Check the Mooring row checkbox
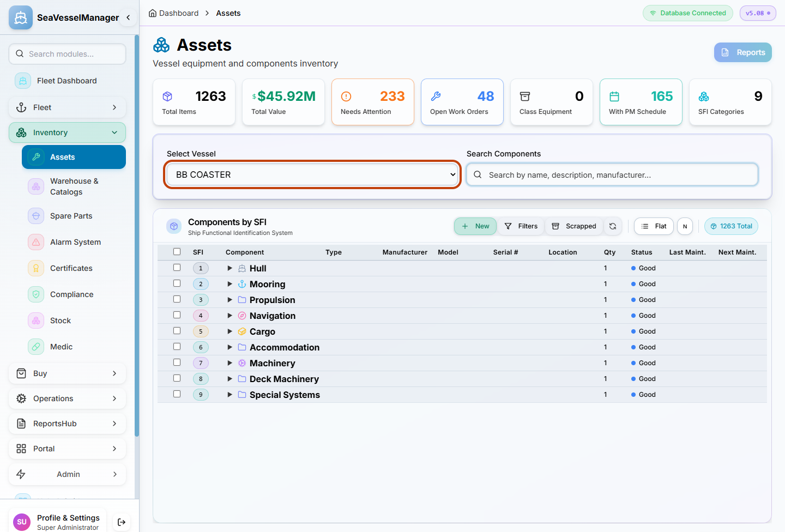The image size is (785, 532). pos(177,283)
